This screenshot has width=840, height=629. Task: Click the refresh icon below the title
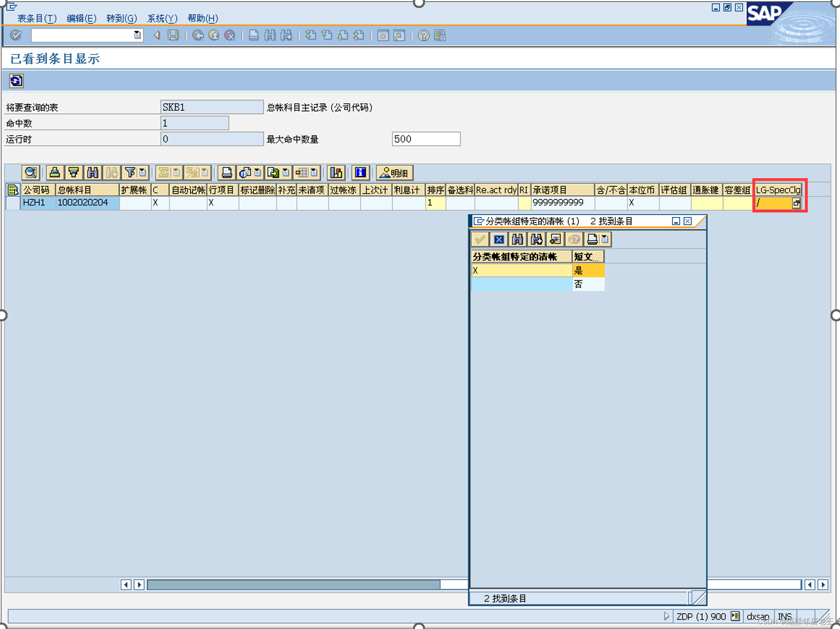pos(16,81)
